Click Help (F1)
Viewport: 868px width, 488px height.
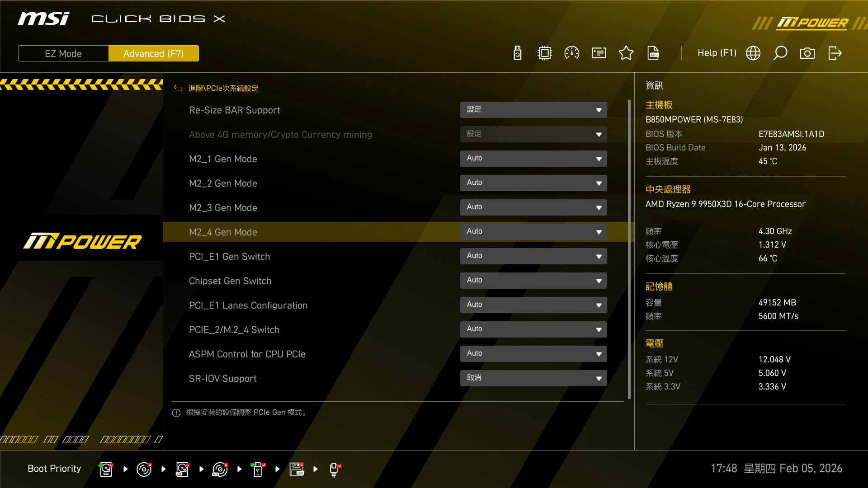[717, 53]
